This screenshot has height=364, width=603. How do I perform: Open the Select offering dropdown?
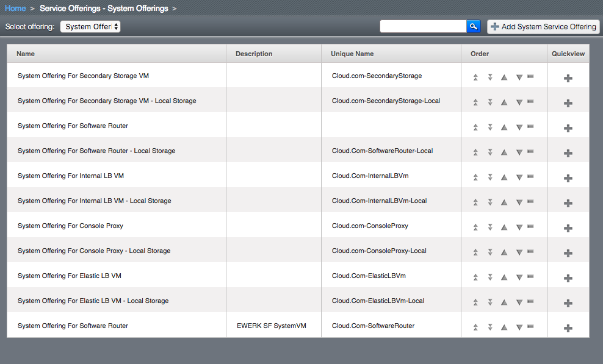coord(90,26)
